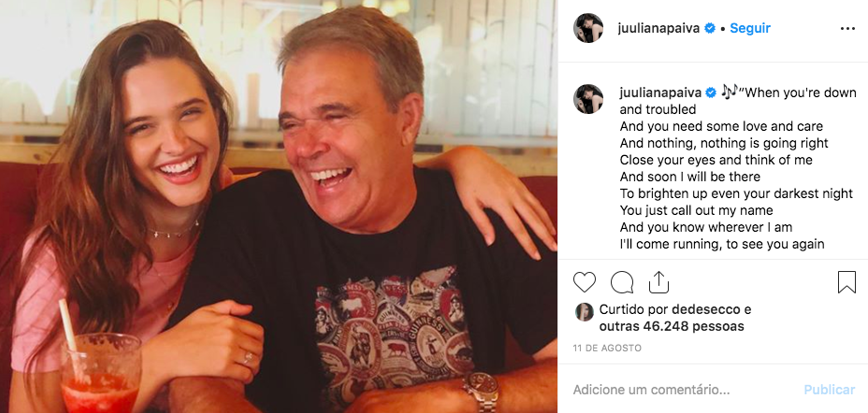The width and height of the screenshot is (868, 413).
Task: Click the verified badge in the post header
Action: [710, 28]
